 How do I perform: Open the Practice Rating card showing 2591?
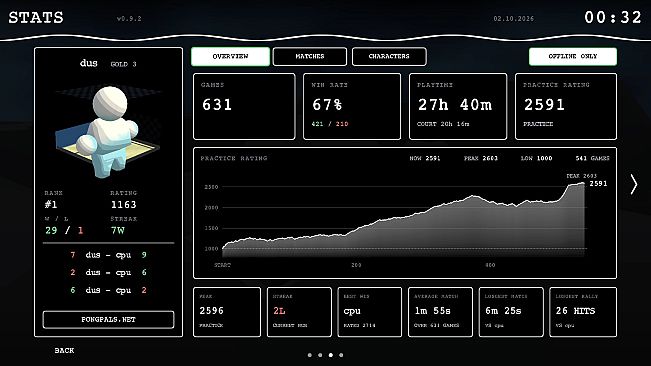pos(566,106)
